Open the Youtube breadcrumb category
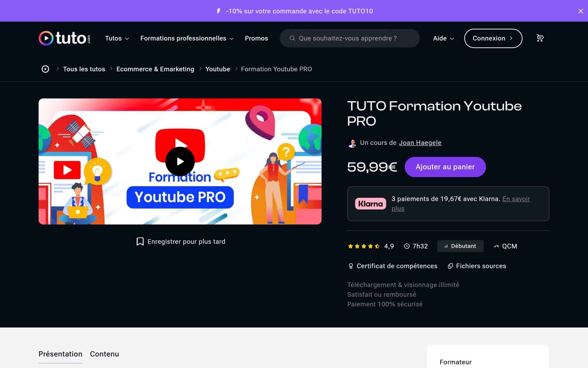 pyautogui.click(x=218, y=69)
